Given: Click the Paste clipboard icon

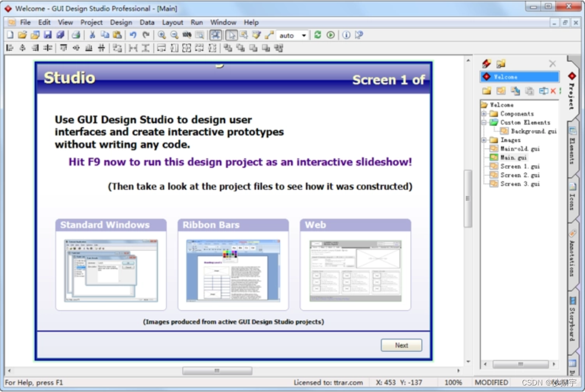Looking at the screenshot, I should 117,35.
